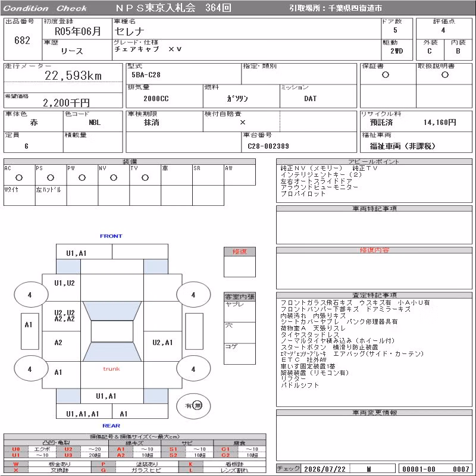Click the TV equipment circle

point(145,178)
